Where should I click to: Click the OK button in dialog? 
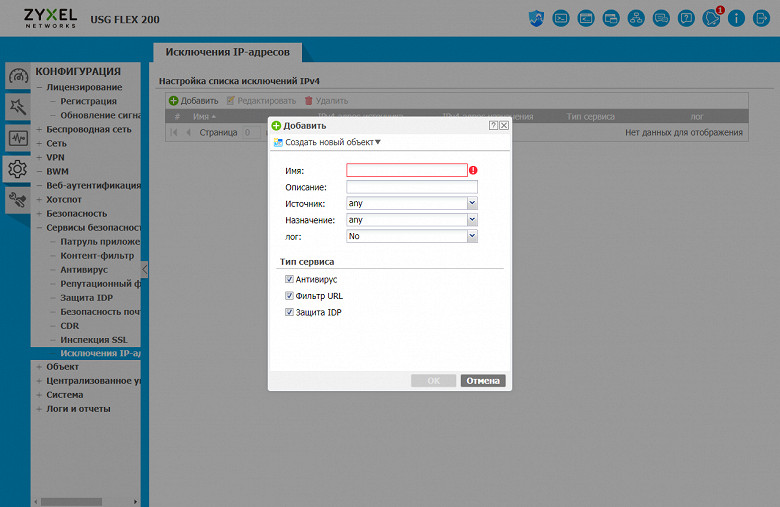(433, 381)
